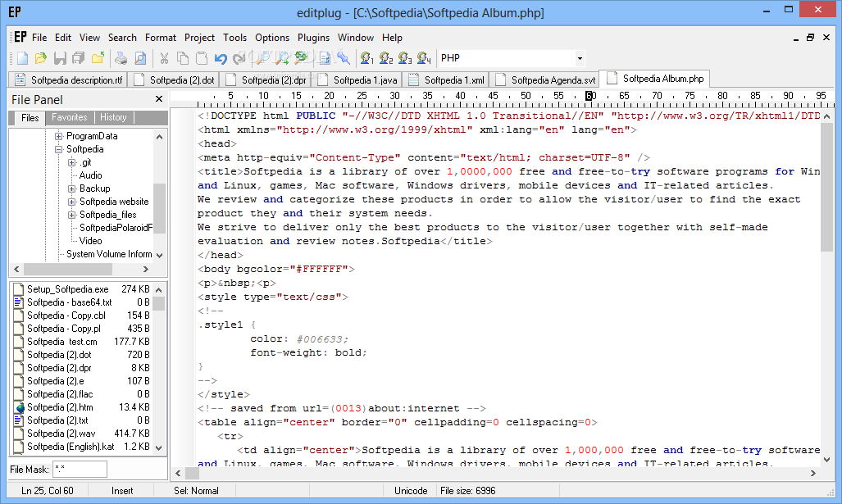The width and height of the screenshot is (842, 504).
Task: Select Softpedia (2).htm in file list
Action: click(x=60, y=407)
